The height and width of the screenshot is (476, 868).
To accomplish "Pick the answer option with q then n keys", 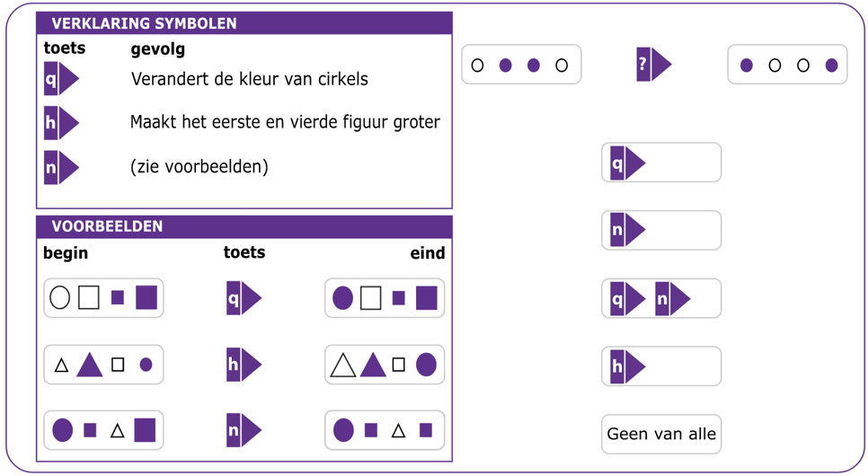I will [x=661, y=298].
